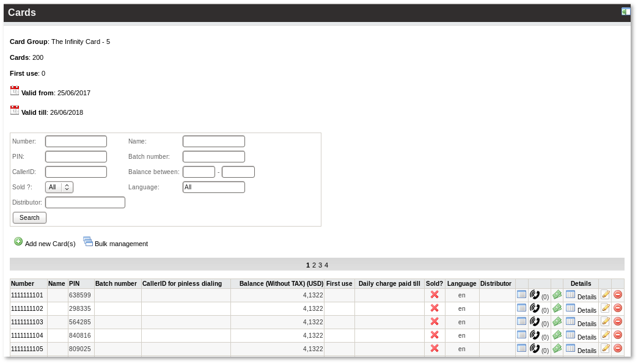
Task: Jump to page 4 of cards
Action: [326, 265]
